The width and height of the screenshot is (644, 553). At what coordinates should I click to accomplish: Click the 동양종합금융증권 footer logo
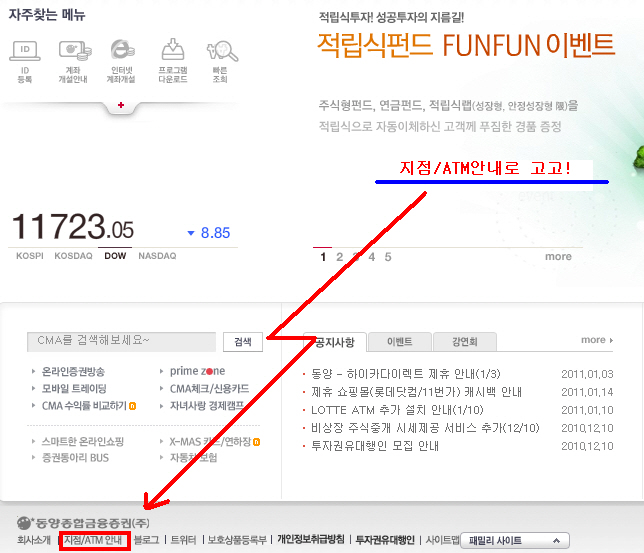point(83,523)
